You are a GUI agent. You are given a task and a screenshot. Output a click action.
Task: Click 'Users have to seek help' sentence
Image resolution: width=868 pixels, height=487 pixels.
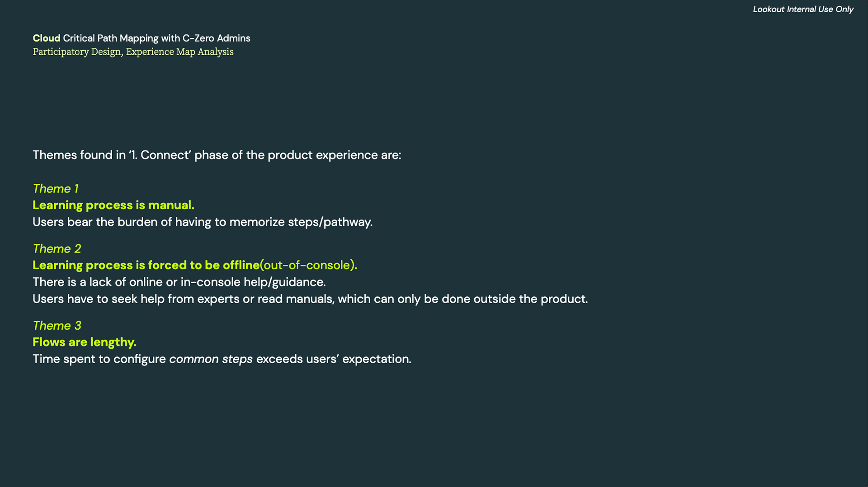310,299
